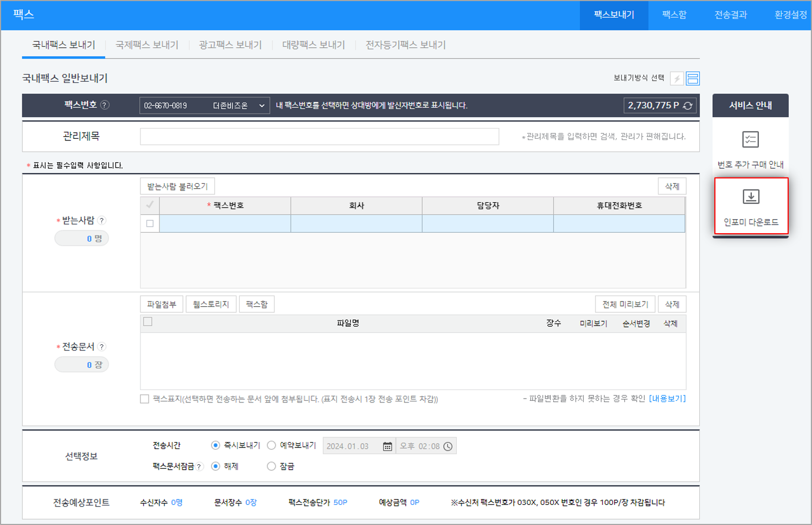The image size is (812, 525).
Task: Click the load recipients button
Action: 177,187
